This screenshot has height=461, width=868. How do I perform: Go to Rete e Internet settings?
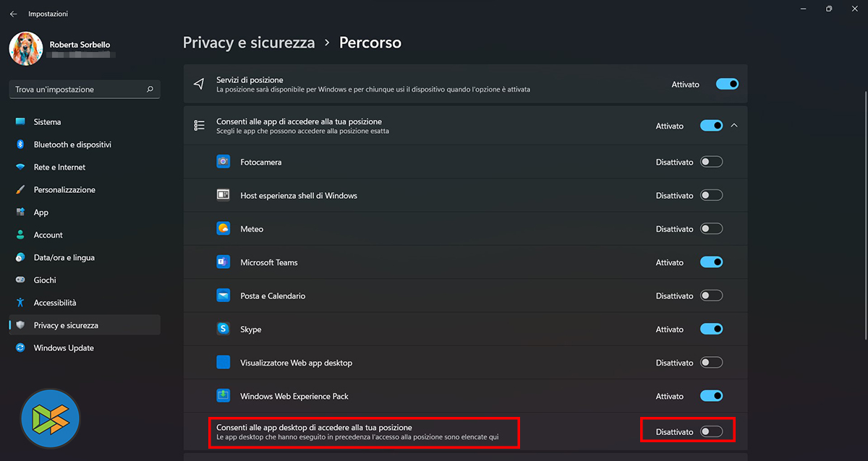click(x=85, y=167)
